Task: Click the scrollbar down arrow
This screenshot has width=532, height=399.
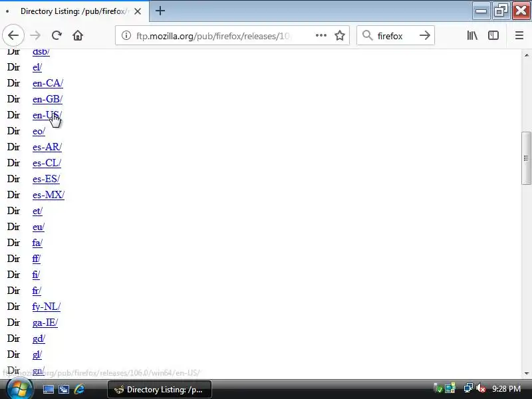Action: coord(526,373)
